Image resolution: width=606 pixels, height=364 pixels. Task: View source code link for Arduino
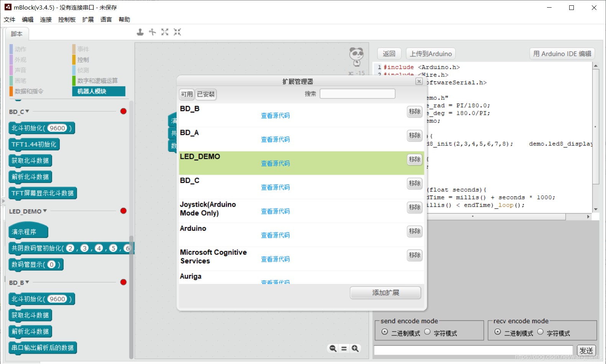coord(275,235)
